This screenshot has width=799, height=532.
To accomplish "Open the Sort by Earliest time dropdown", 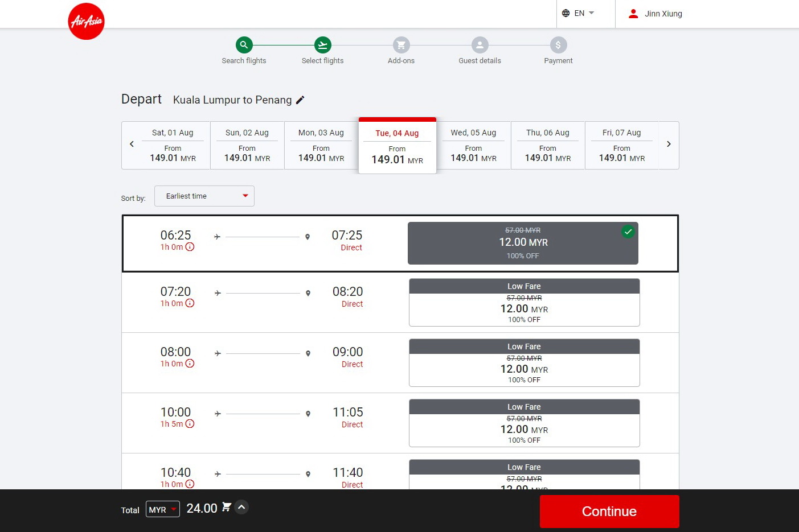I will pyautogui.click(x=204, y=196).
